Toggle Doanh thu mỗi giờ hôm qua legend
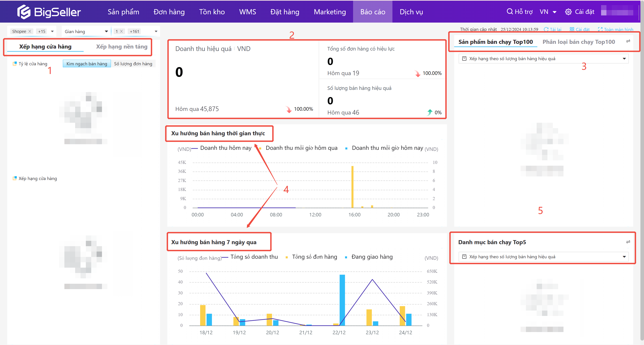 [x=301, y=148]
